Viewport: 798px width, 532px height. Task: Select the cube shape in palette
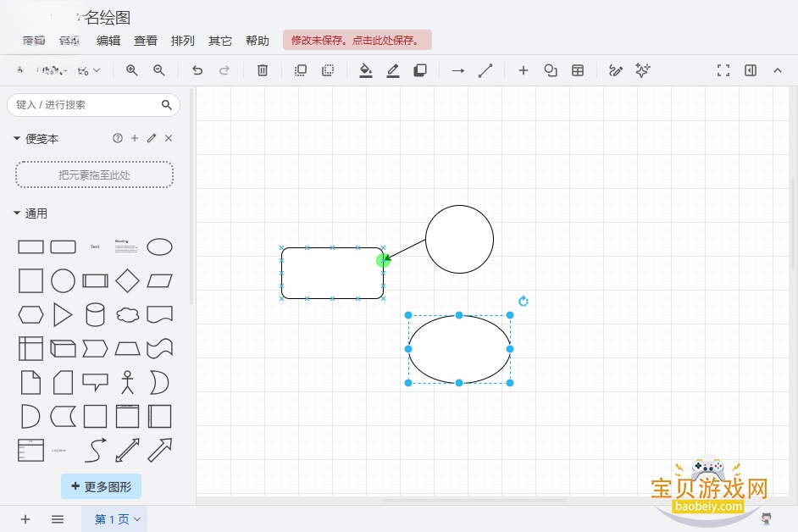(x=63, y=349)
